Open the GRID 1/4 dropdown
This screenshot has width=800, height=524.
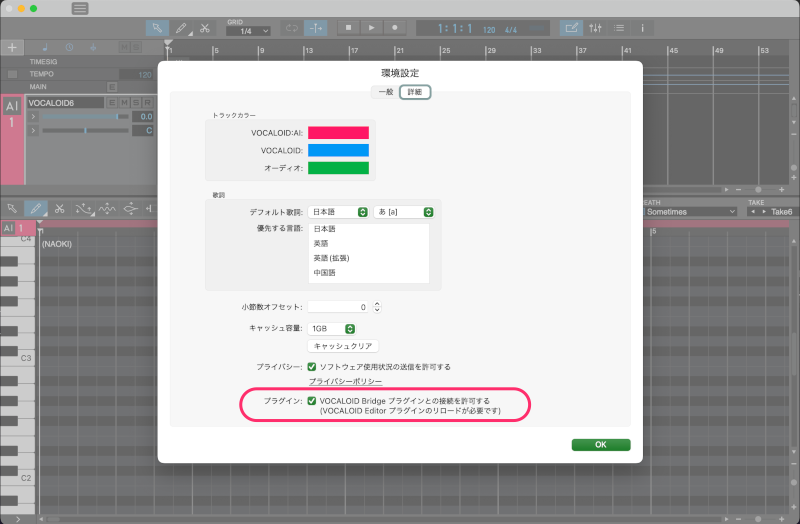click(248, 31)
